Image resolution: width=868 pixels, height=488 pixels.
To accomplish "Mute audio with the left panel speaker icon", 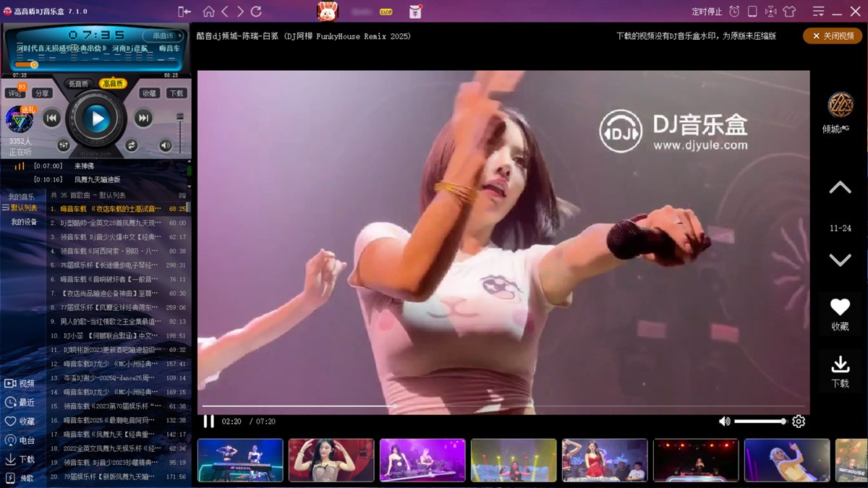I will click(166, 145).
